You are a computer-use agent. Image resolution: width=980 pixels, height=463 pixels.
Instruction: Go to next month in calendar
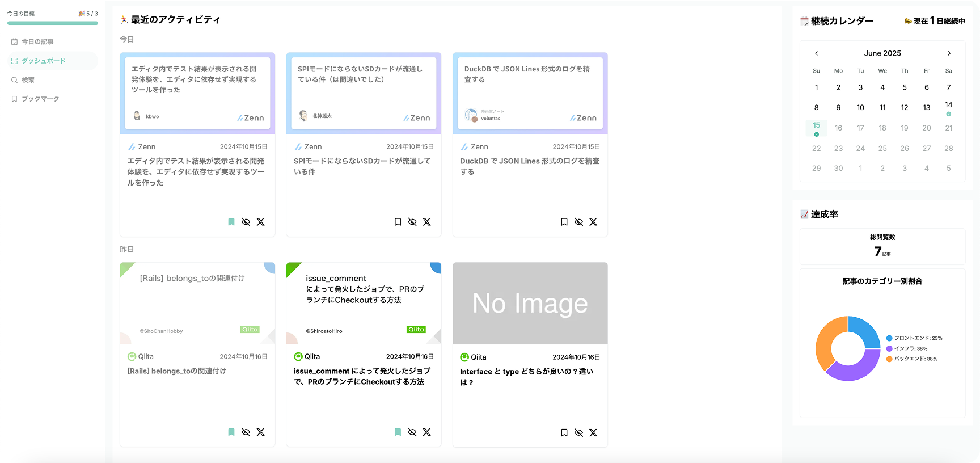pyautogui.click(x=949, y=53)
